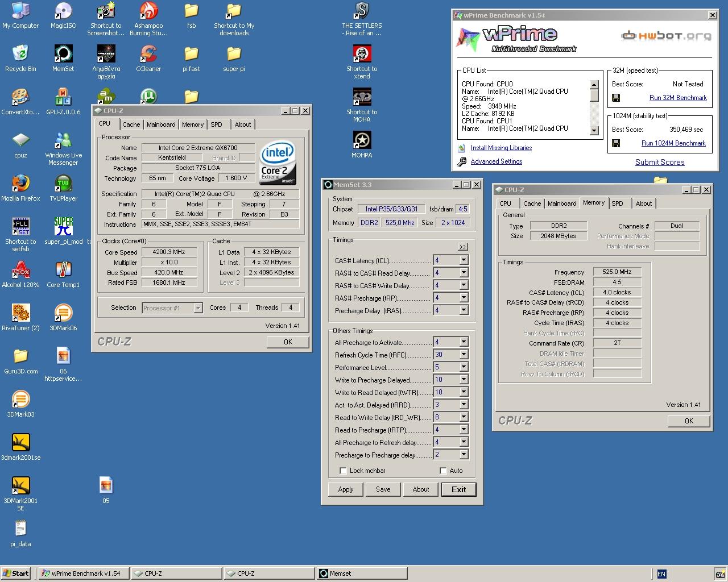Open Install Missing Libraries link
The image size is (728, 582).
tap(501, 148)
